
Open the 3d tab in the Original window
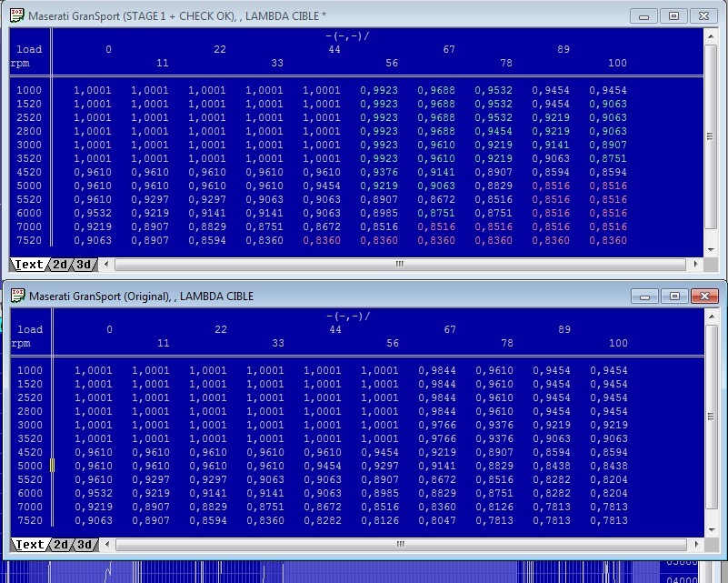tap(85, 545)
